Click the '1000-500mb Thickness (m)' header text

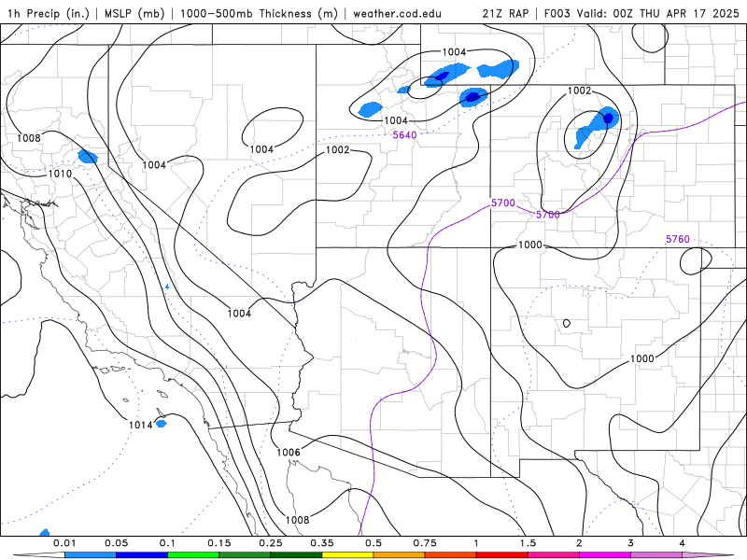(x=259, y=13)
